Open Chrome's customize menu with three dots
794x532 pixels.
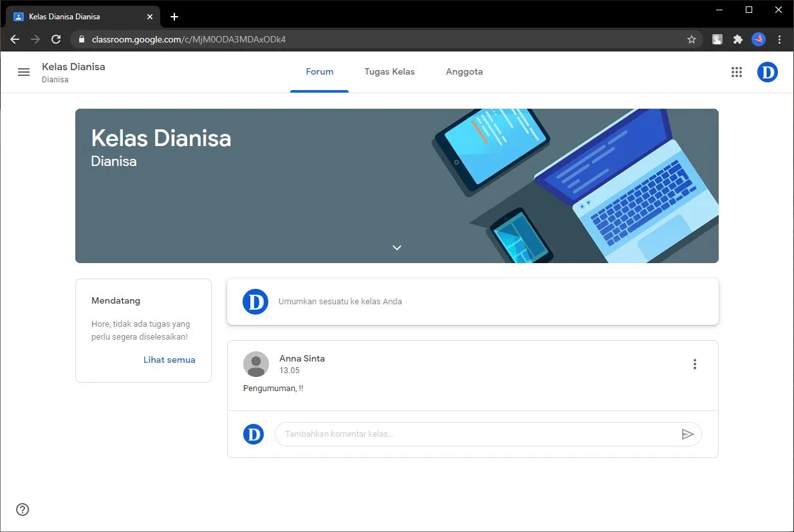pos(779,39)
